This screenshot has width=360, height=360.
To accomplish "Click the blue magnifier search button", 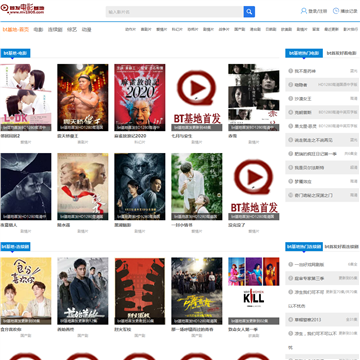I will pos(249,12).
